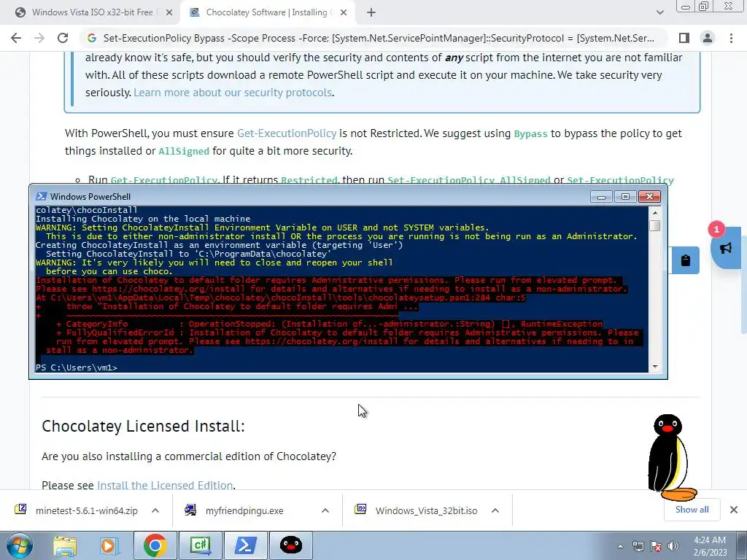This screenshot has width=747, height=560.
Task: Copy command with the clipboard button
Action: tap(686, 260)
